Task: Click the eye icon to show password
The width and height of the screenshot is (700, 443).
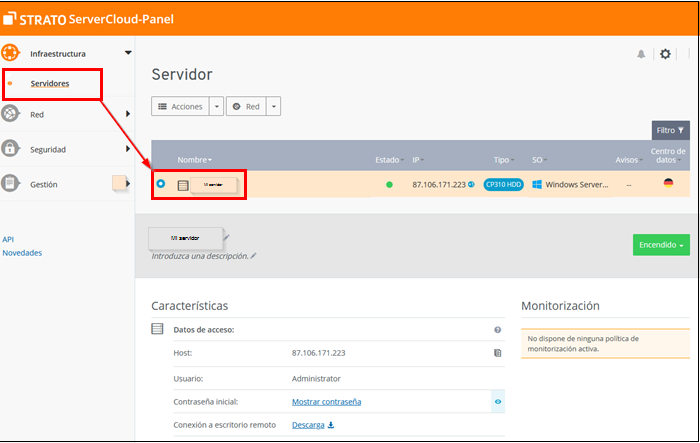Action: tap(498, 401)
